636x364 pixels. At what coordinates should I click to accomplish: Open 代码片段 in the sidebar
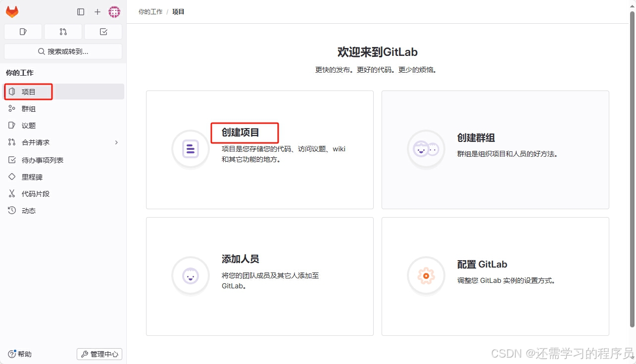[64, 194]
